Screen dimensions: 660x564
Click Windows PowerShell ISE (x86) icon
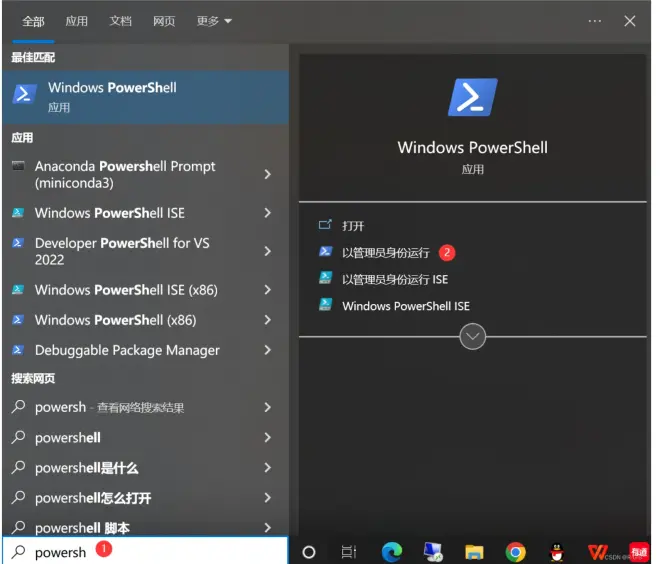tap(18, 290)
